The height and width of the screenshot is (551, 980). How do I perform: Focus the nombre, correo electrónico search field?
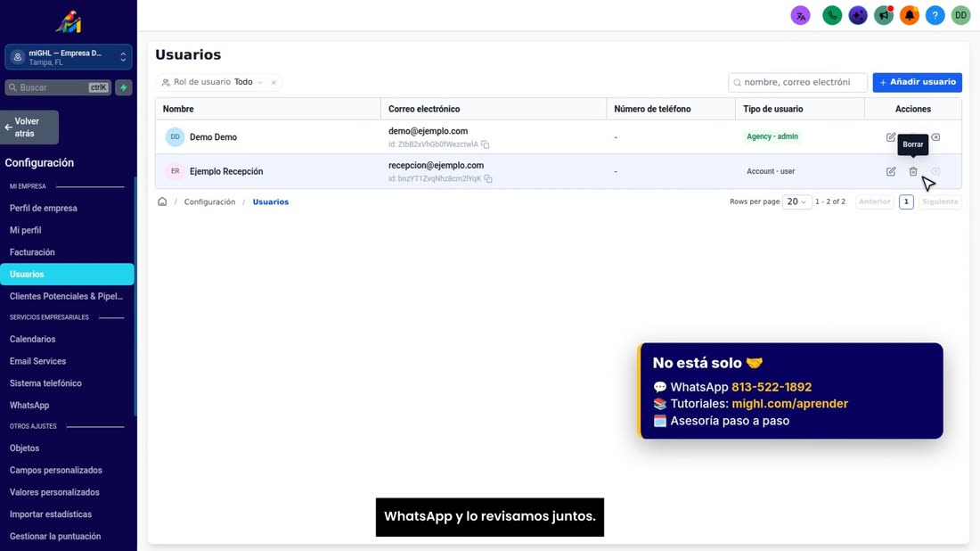pyautogui.click(x=797, y=82)
